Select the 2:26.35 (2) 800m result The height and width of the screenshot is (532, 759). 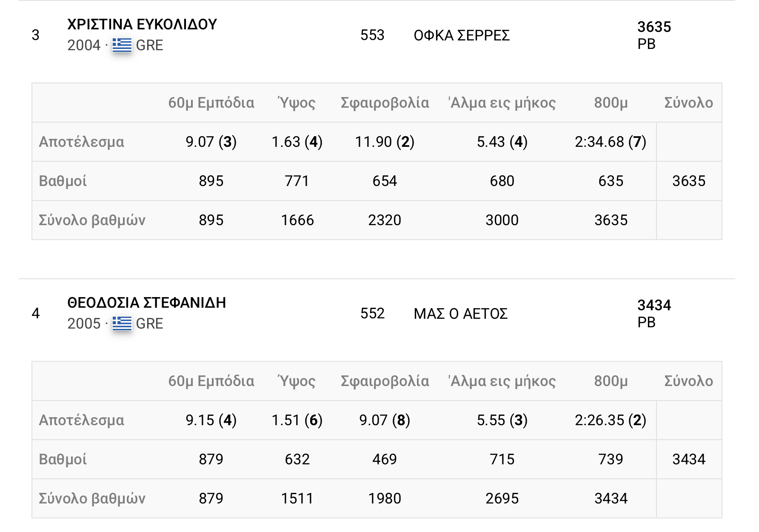point(611,420)
